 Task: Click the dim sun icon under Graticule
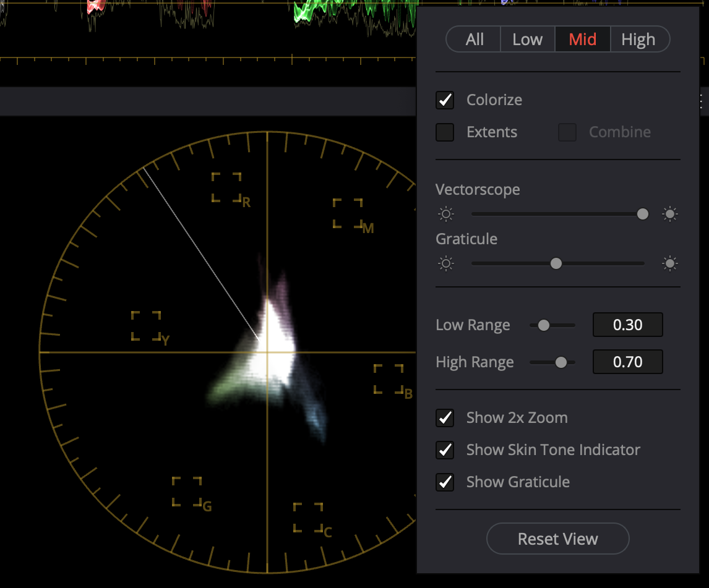[446, 263]
